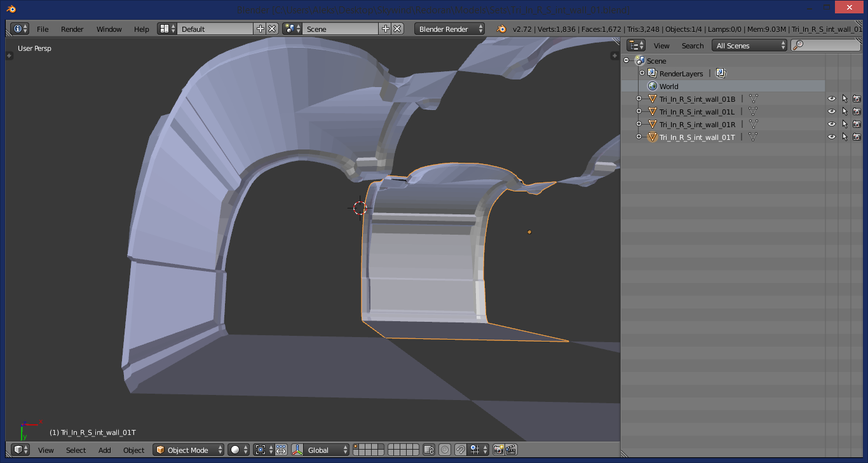Open the Add menu in 3D view header
868x463 pixels.
(x=105, y=450)
